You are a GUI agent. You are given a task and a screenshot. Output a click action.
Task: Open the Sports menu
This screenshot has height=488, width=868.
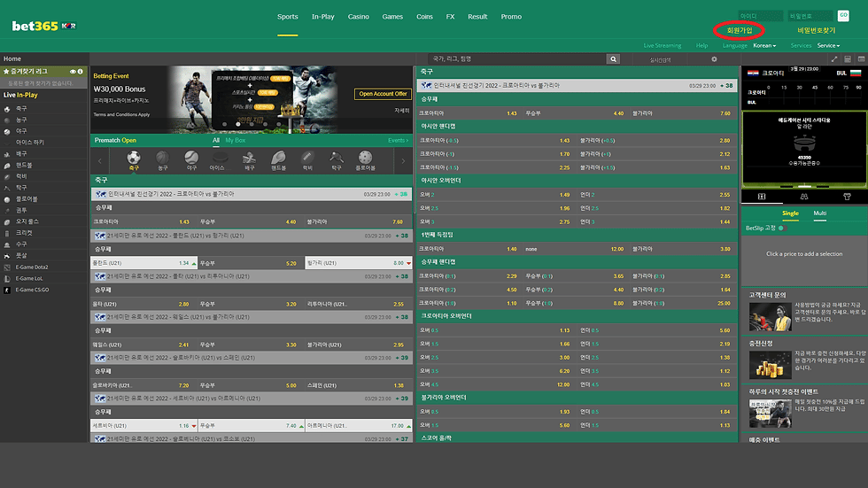click(x=287, y=17)
